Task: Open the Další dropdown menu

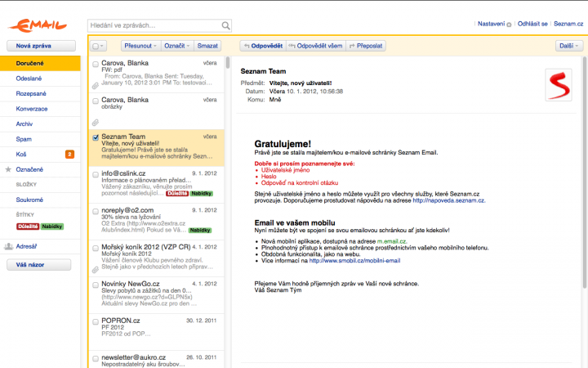Action: tap(569, 46)
